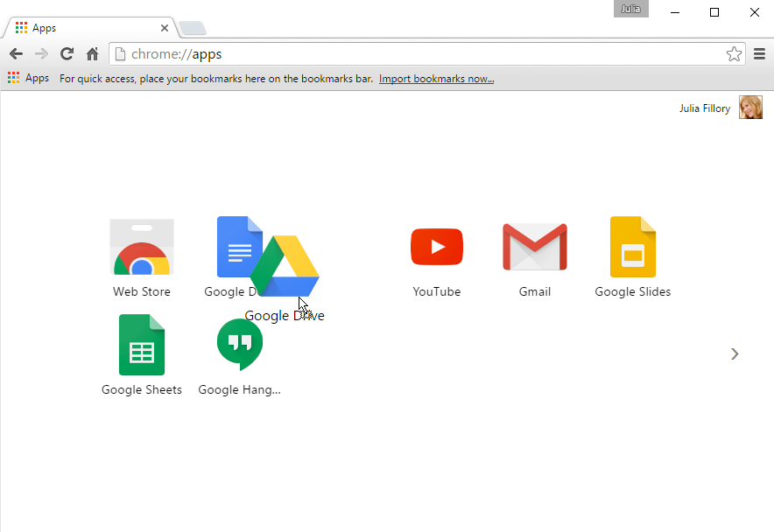Open Google Slides app

coord(632,248)
